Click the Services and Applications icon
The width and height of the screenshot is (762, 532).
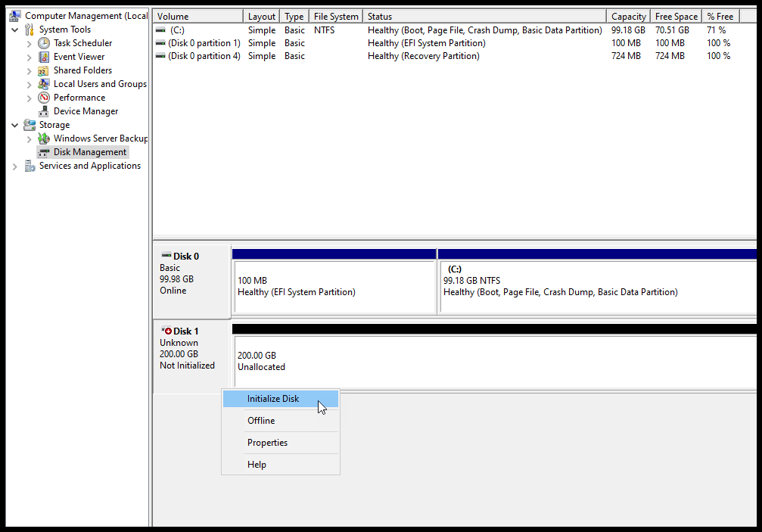point(30,166)
